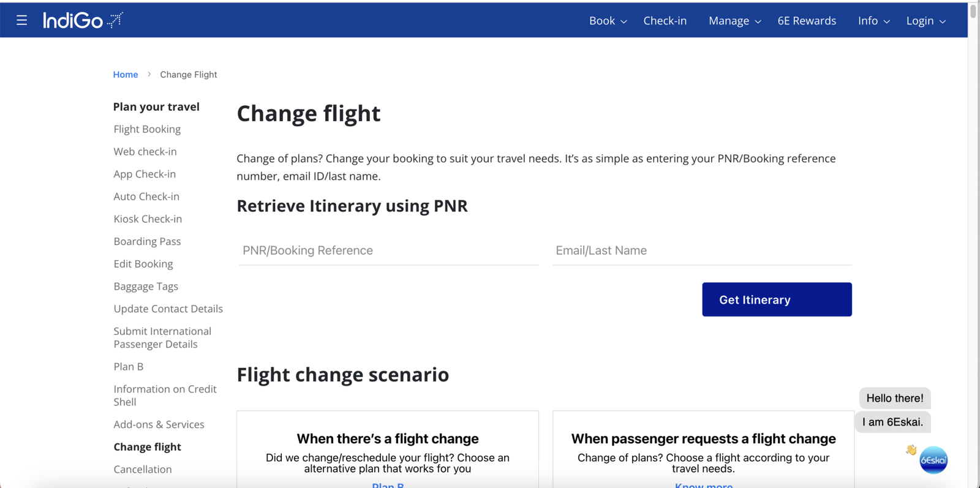Expand the Login dropdown
Viewport: 980px width, 488px height.
tap(921, 20)
